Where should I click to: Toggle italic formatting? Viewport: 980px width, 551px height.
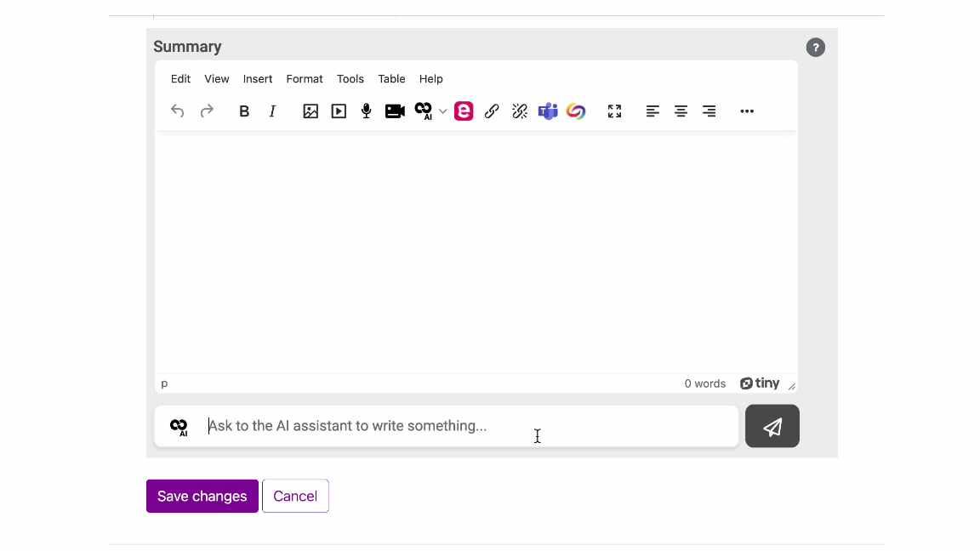272,111
